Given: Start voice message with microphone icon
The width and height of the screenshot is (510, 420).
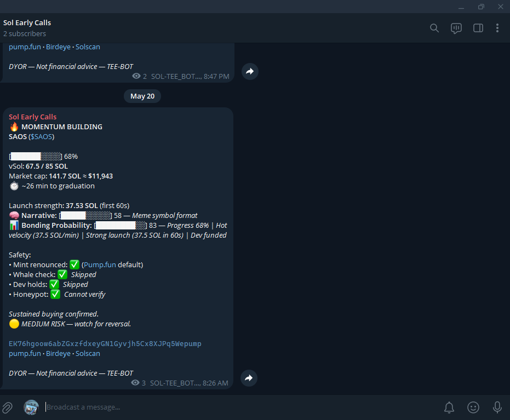Looking at the screenshot, I should [497, 407].
